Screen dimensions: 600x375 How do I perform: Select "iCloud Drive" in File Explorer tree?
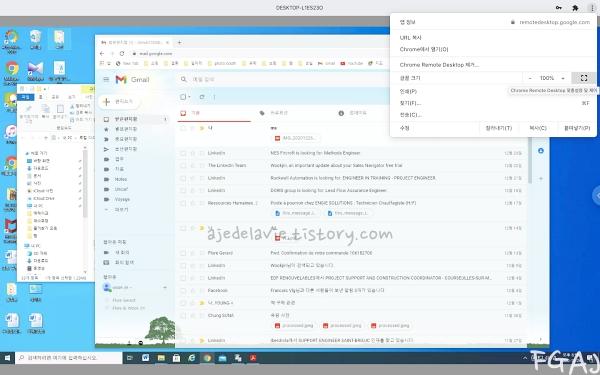tap(44, 199)
